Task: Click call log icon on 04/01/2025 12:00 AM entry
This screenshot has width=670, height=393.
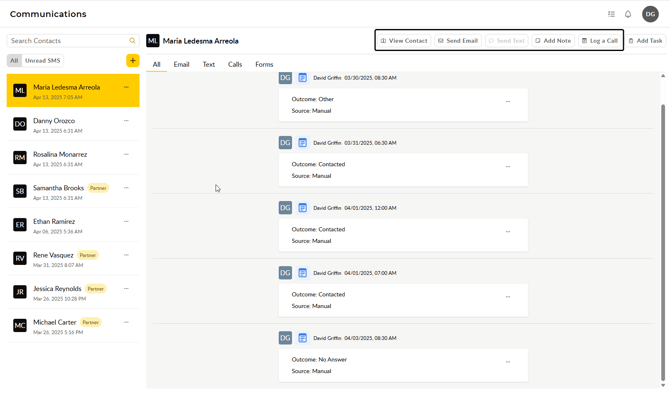Action: [303, 208]
